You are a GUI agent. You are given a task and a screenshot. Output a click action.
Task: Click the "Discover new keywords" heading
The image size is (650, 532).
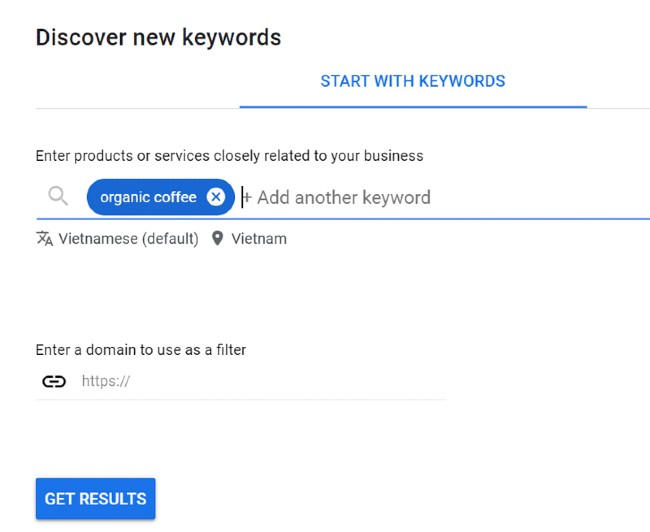pyautogui.click(x=158, y=38)
